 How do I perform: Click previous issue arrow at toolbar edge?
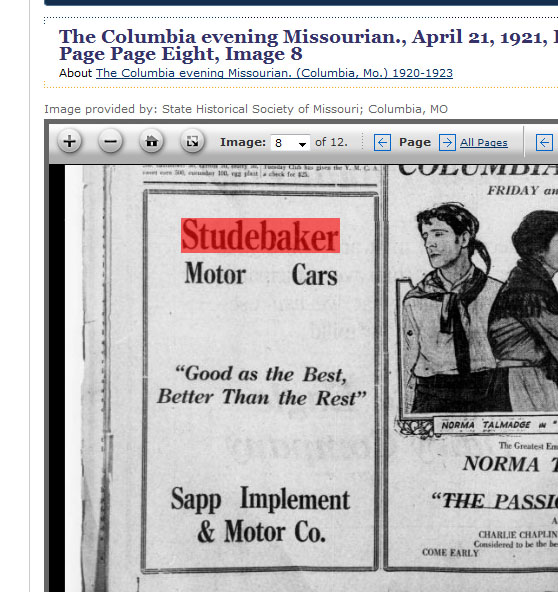544,143
